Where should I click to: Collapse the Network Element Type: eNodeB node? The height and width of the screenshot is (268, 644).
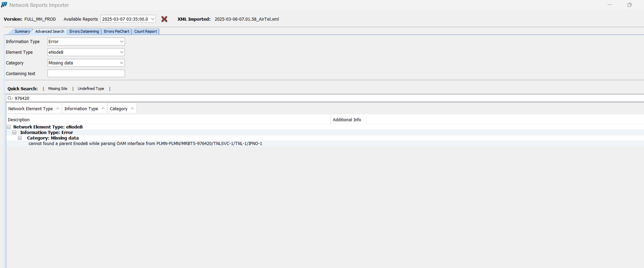tap(9, 127)
